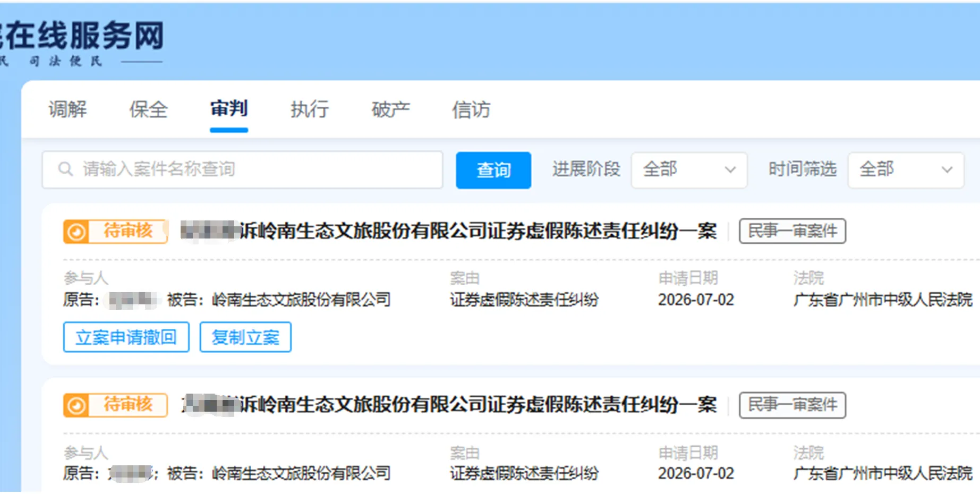
Task: Click the magnifier icon in search box
Action: point(65,169)
